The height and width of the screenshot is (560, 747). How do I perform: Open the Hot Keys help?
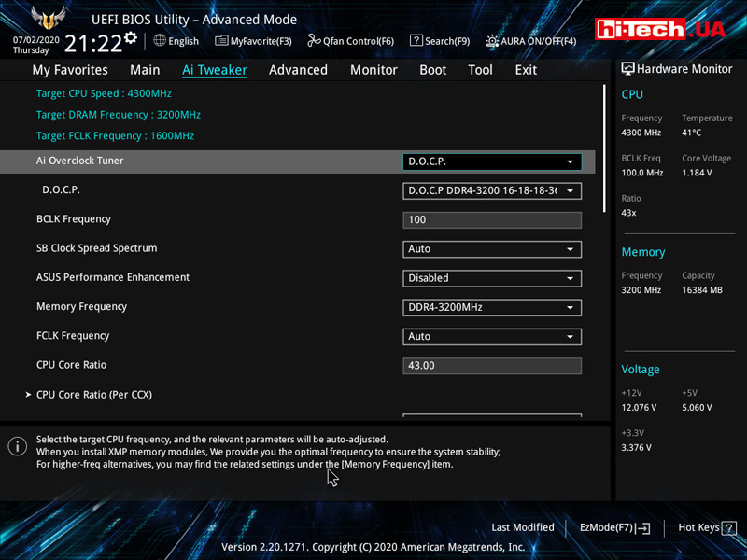click(704, 527)
